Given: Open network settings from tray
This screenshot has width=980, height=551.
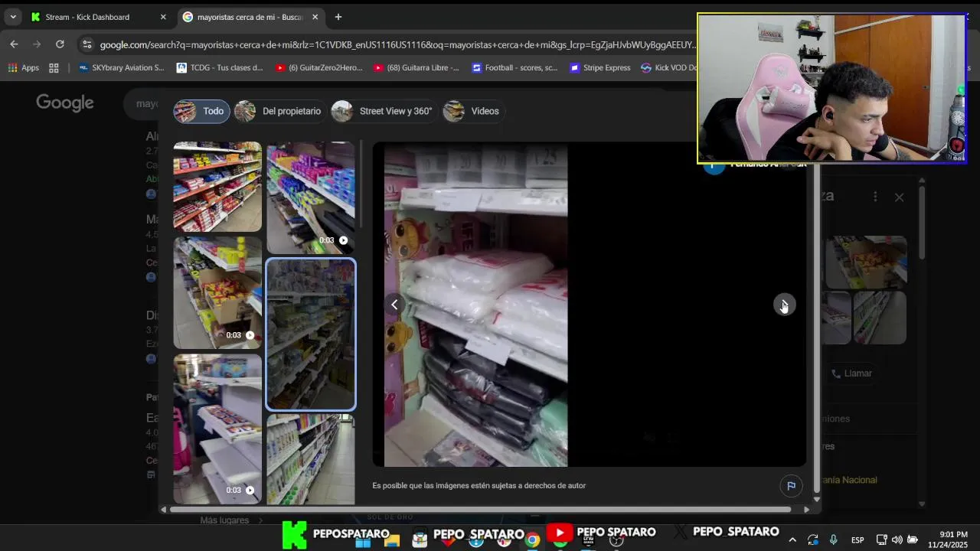Looking at the screenshot, I should click(x=881, y=540).
